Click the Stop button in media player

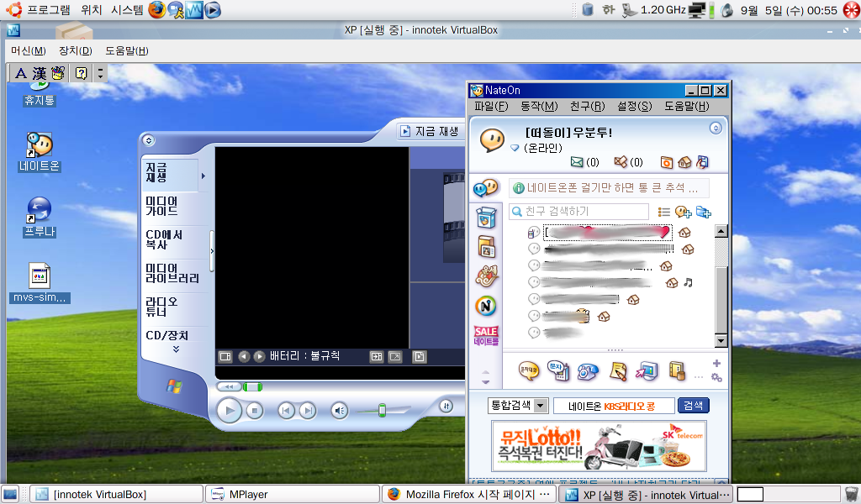point(254,410)
